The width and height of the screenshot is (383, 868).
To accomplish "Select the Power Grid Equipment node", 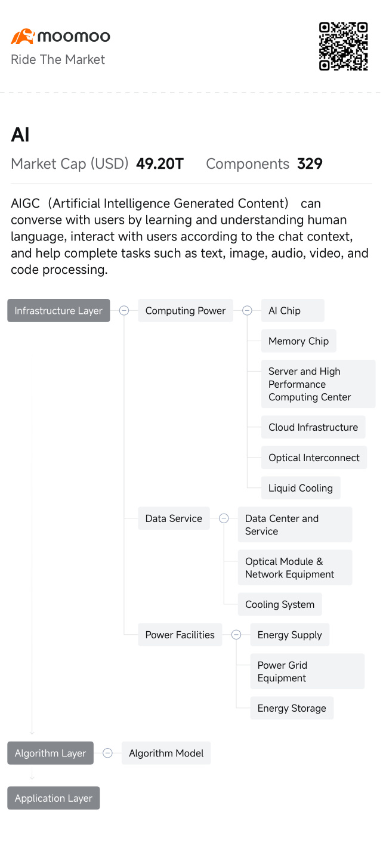I will pyautogui.click(x=307, y=672).
